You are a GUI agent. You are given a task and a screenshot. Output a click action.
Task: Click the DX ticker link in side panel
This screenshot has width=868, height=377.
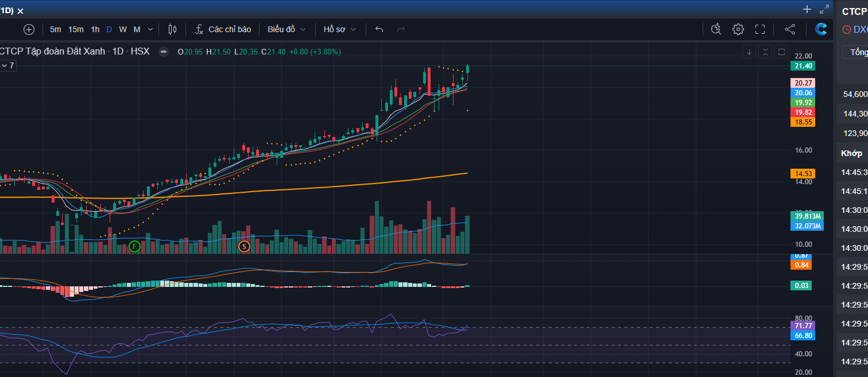pyautogui.click(x=860, y=29)
